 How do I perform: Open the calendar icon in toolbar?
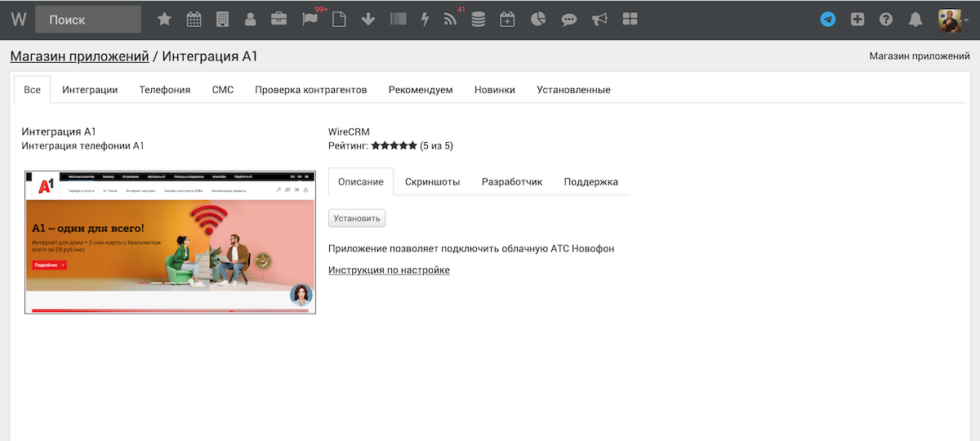click(x=194, y=20)
